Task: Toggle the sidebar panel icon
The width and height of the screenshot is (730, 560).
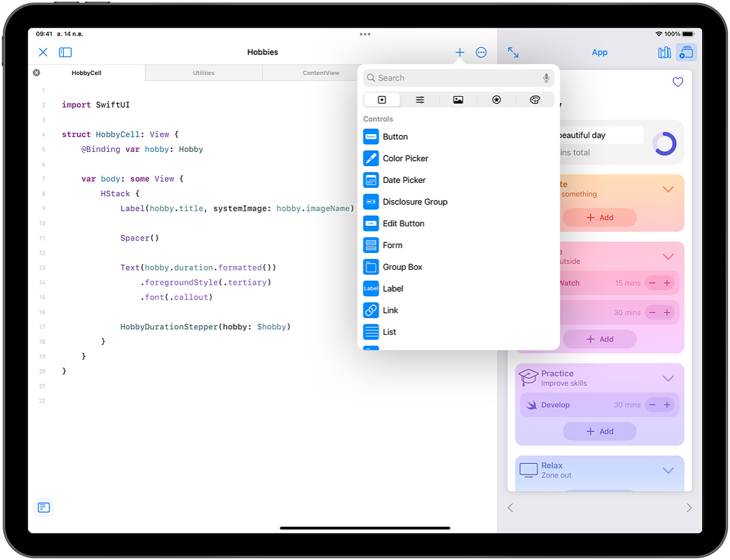Action: (65, 53)
